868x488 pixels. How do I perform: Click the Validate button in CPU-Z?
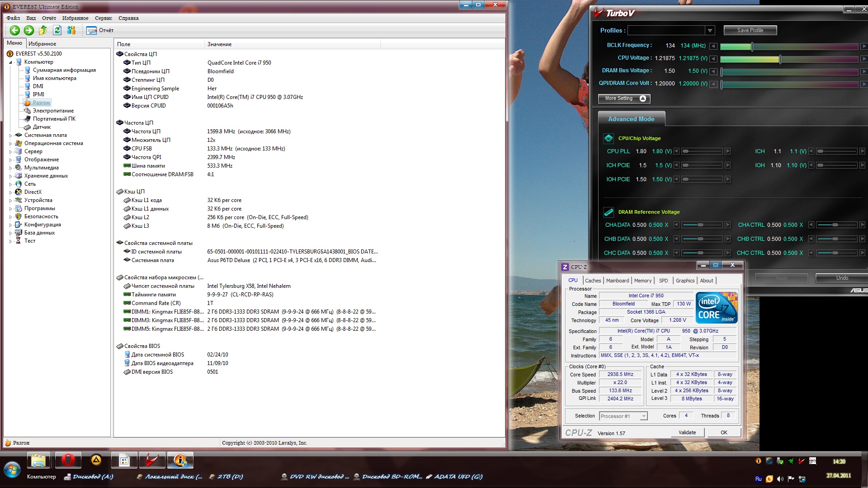click(x=687, y=432)
